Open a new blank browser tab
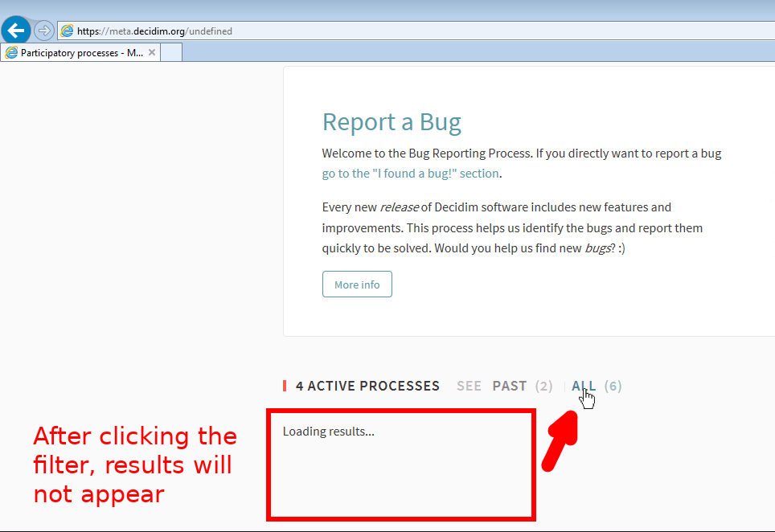Viewport: 775px width, 532px height. click(x=171, y=53)
